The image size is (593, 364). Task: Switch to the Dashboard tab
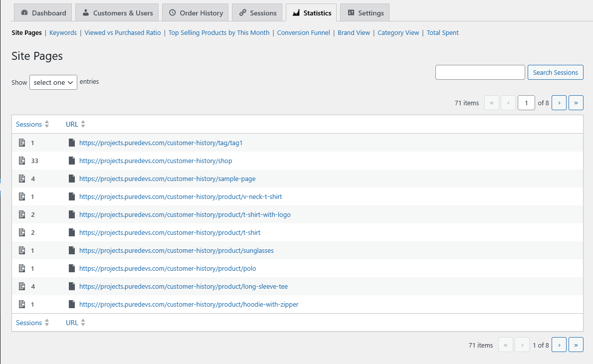[x=43, y=13]
